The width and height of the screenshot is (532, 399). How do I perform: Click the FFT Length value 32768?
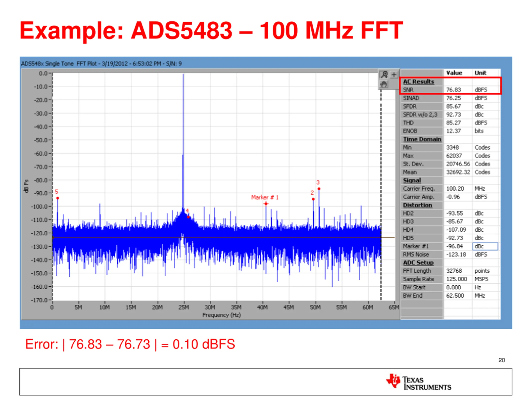coord(454,271)
